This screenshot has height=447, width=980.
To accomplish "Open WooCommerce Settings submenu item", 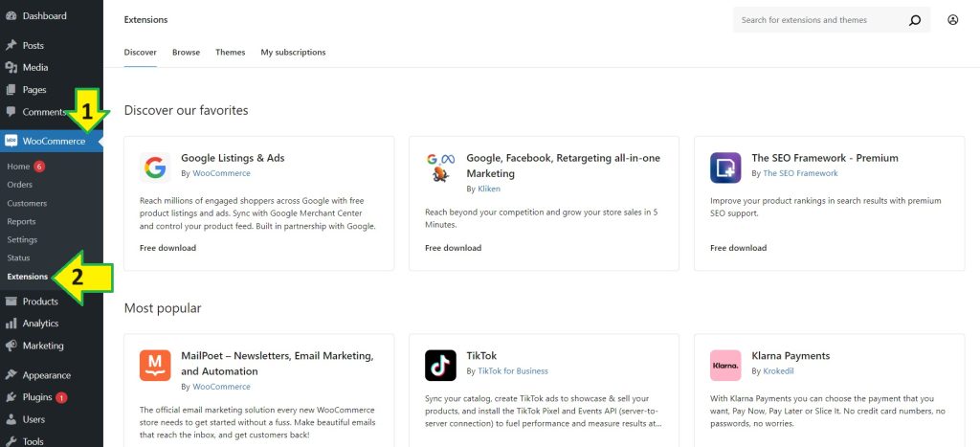I will click(x=22, y=239).
